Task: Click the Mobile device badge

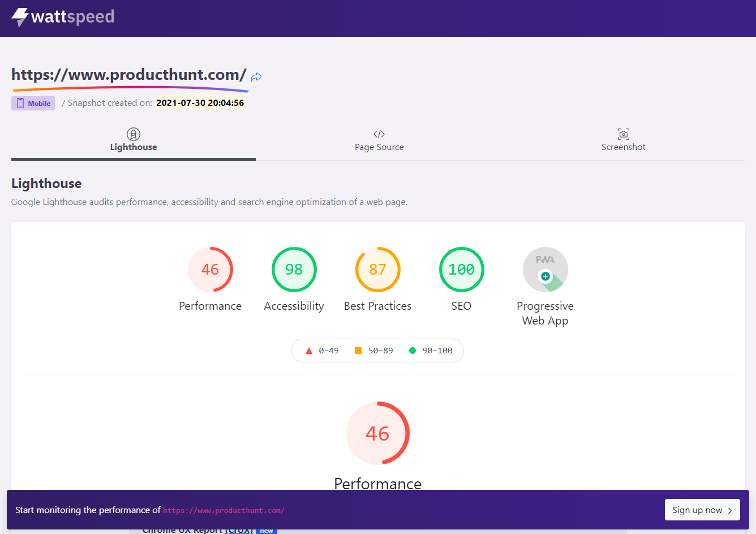Action: click(x=33, y=103)
